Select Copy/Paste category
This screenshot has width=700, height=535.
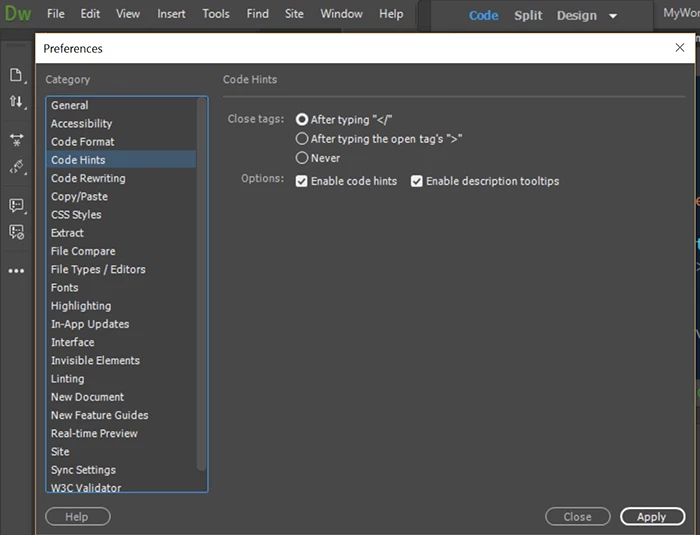[x=121, y=196]
